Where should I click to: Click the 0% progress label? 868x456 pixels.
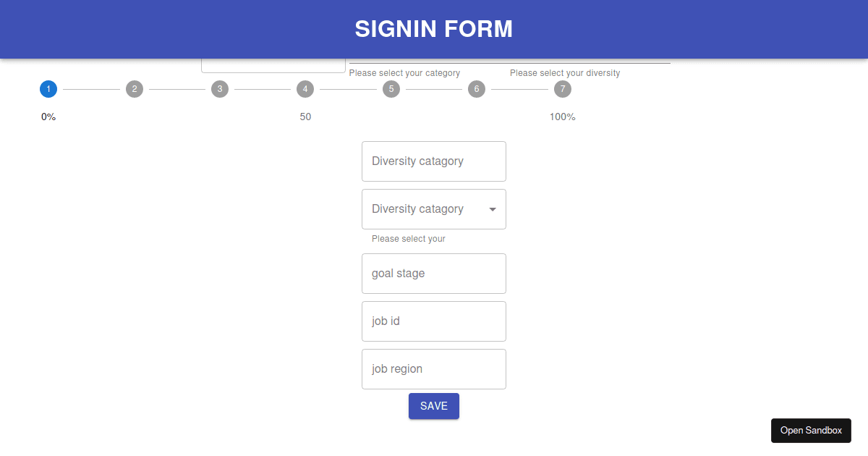48,116
